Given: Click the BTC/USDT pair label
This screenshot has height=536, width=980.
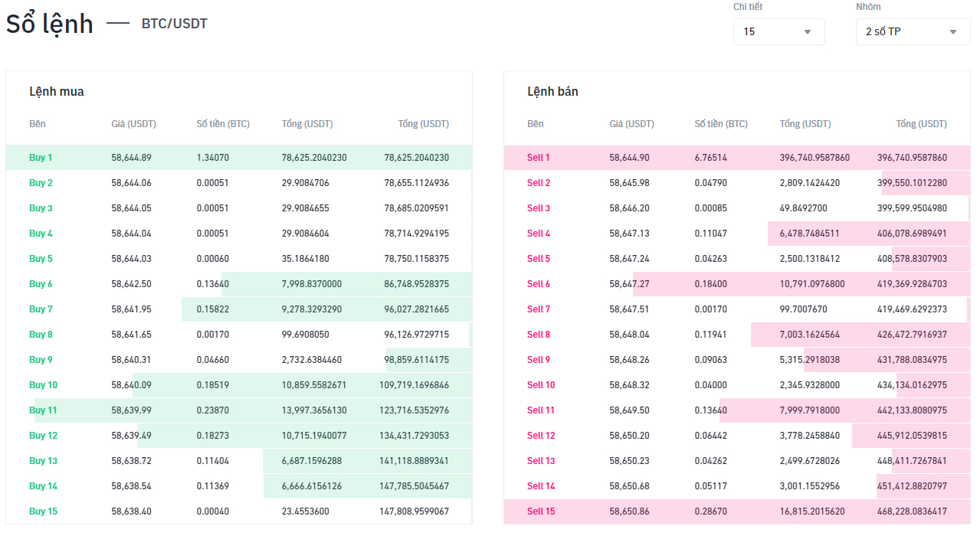Looking at the screenshot, I should (x=174, y=24).
